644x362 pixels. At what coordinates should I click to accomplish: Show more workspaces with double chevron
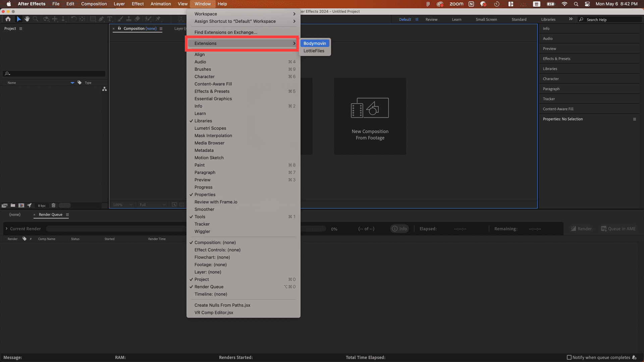pyautogui.click(x=571, y=19)
